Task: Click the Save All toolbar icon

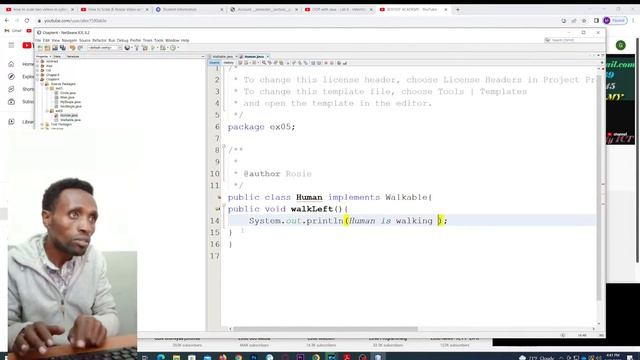Action: pos(63,48)
